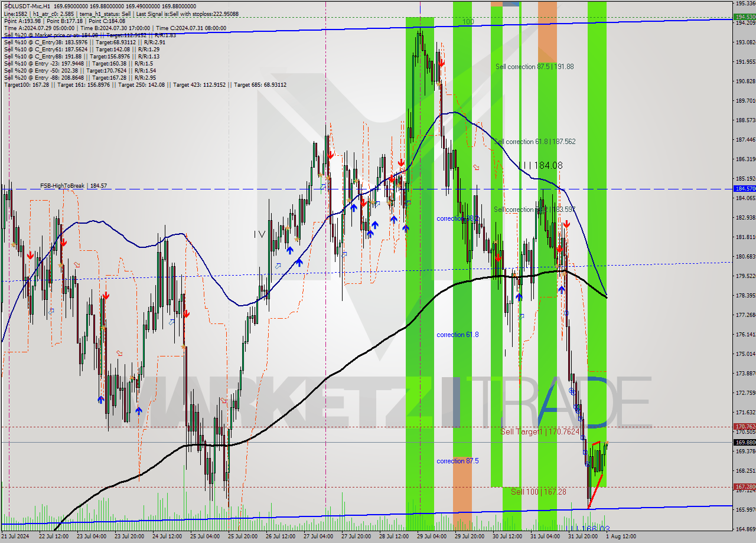Click 187.446 on the price axis
The image size is (756, 543).
point(745,140)
